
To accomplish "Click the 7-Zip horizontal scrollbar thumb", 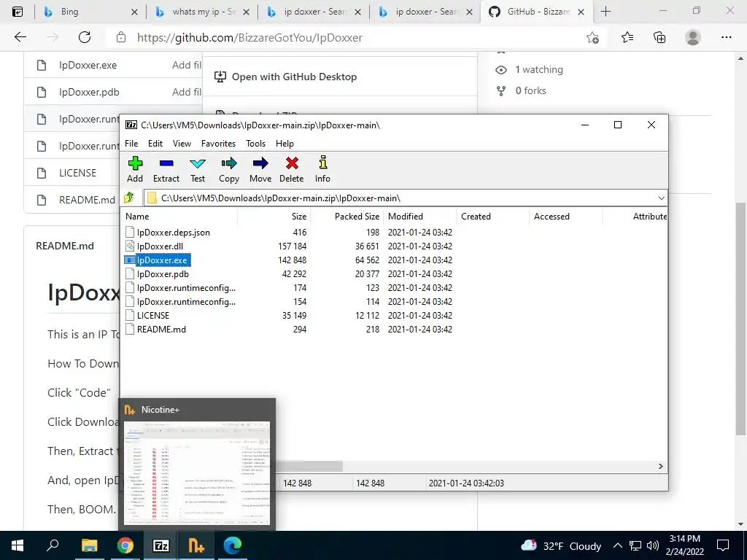I will 309,466.
